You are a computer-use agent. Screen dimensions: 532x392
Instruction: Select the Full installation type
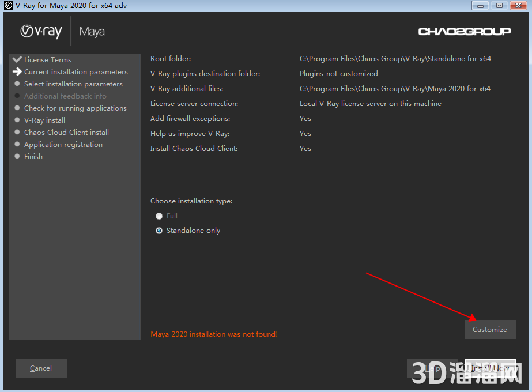tap(159, 216)
